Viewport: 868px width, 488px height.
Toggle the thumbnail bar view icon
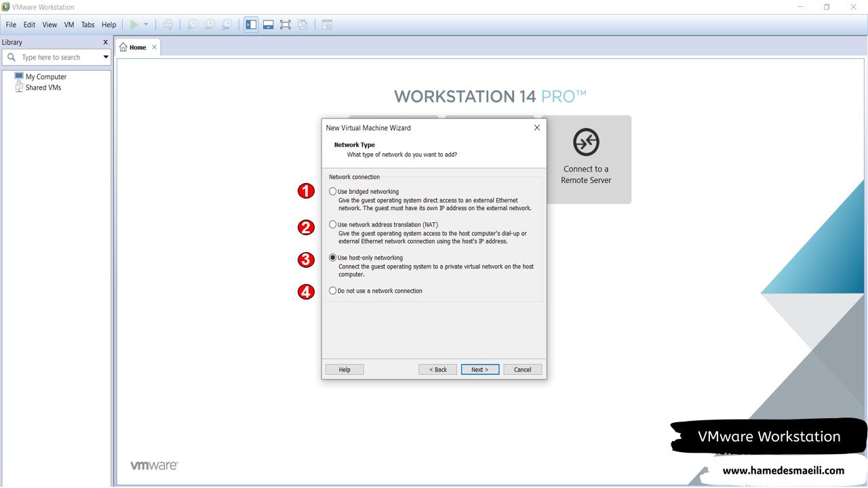click(x=269, y=24)
